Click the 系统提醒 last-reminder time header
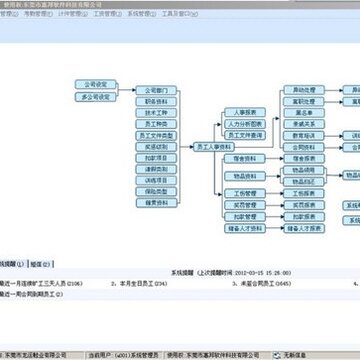This screenshot has height=360, width=360. (231, 273)
